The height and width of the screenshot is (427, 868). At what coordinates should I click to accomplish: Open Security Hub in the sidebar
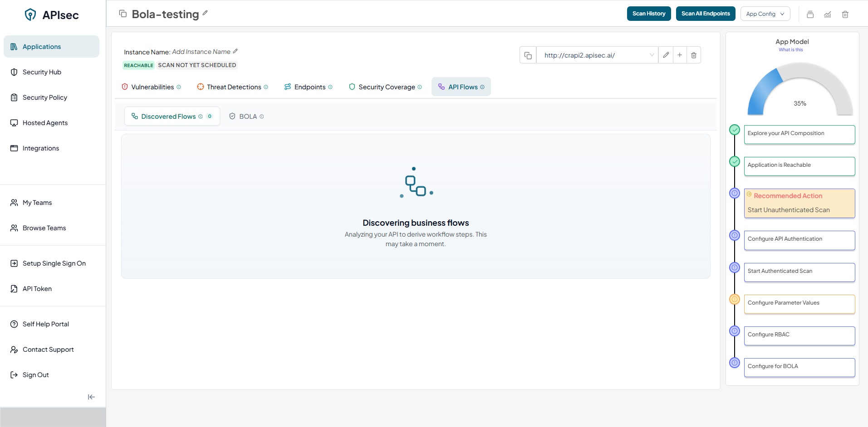point(42,72)
